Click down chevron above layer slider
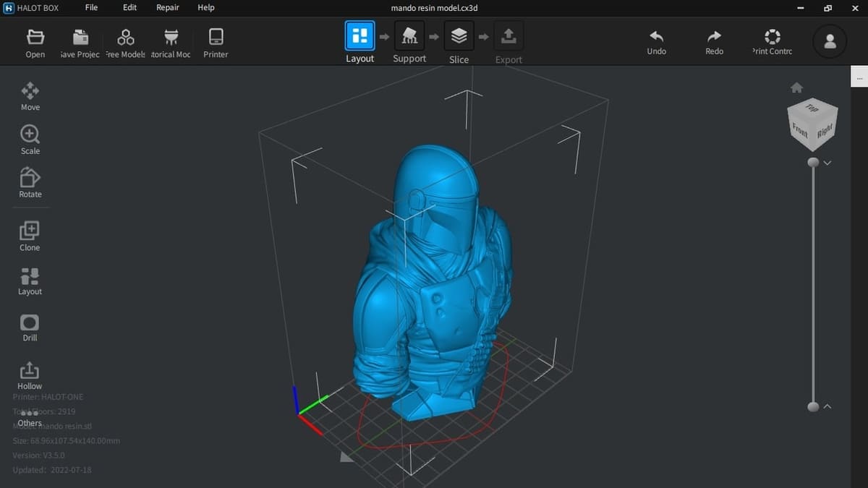 827,163
